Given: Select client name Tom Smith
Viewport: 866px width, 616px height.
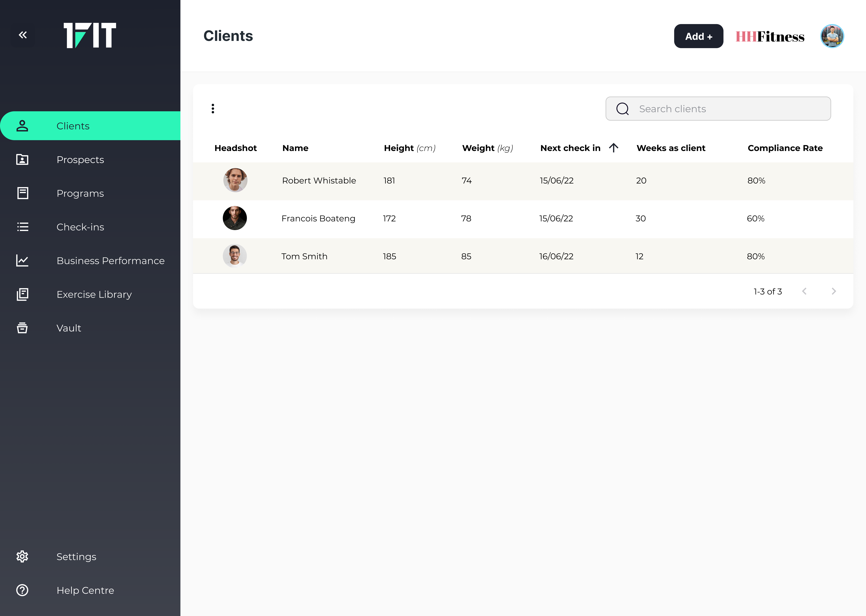Looking at the screenshot, I should [304, 256].
